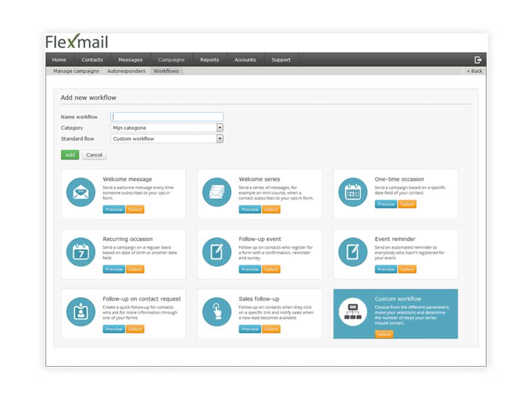Preview the Event reminder workflow
This screenshot has height=401, width=532.
(386, 269)
